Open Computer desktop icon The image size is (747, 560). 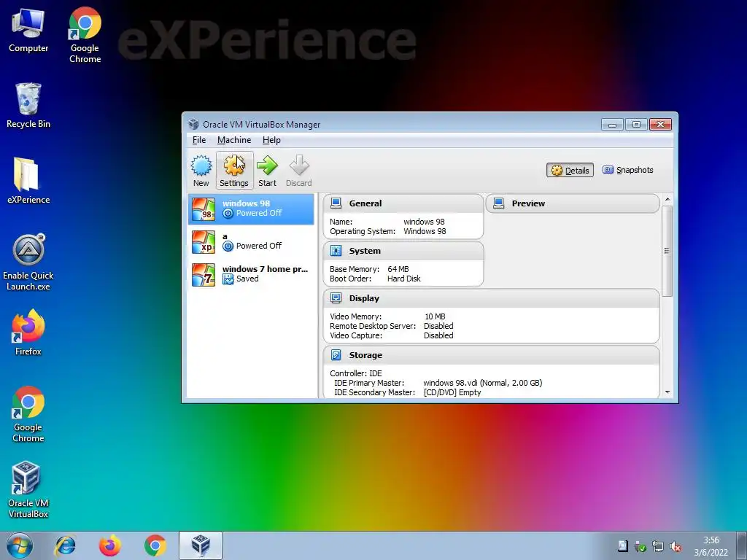28,31
